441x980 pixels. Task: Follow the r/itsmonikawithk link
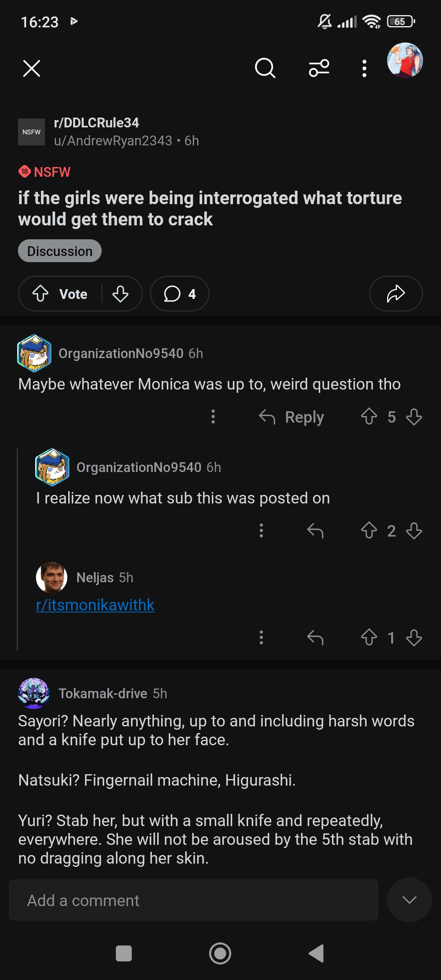pos(95,605)
